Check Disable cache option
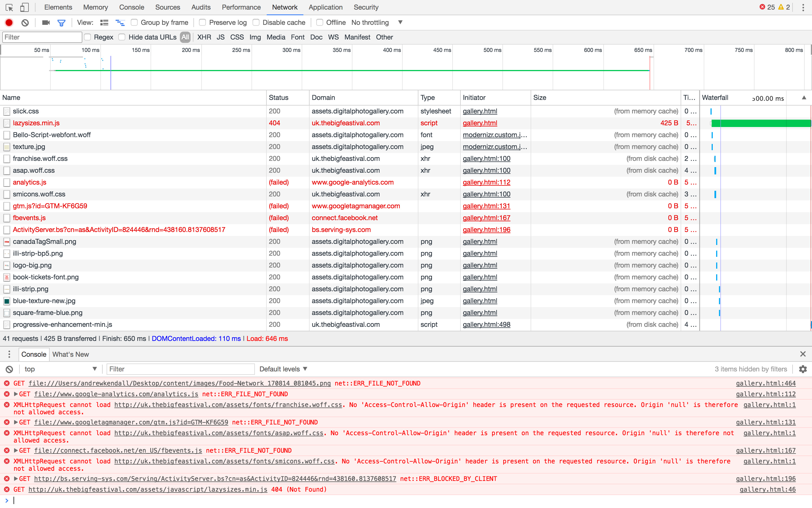The image size is (812, 508). click(256, 23)
